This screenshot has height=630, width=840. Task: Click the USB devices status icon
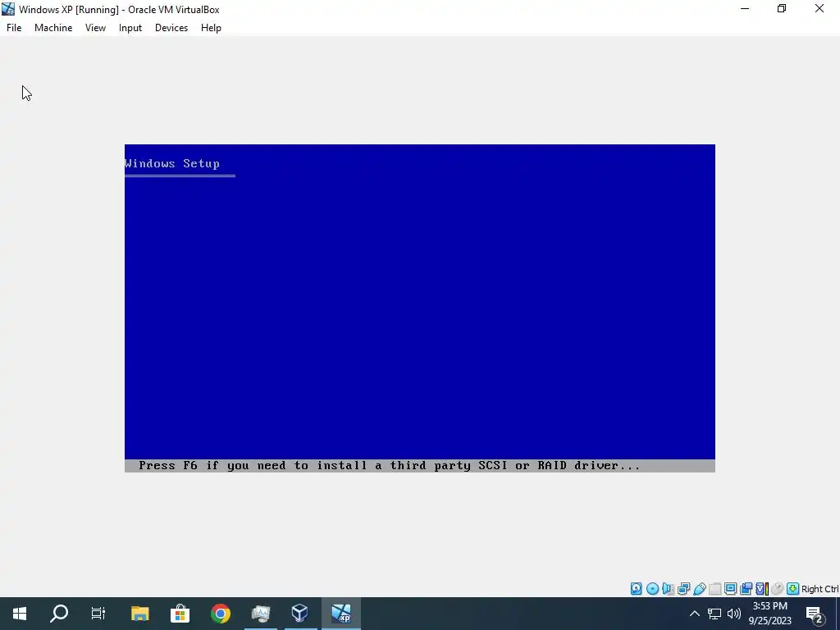(x=700, y=589)
